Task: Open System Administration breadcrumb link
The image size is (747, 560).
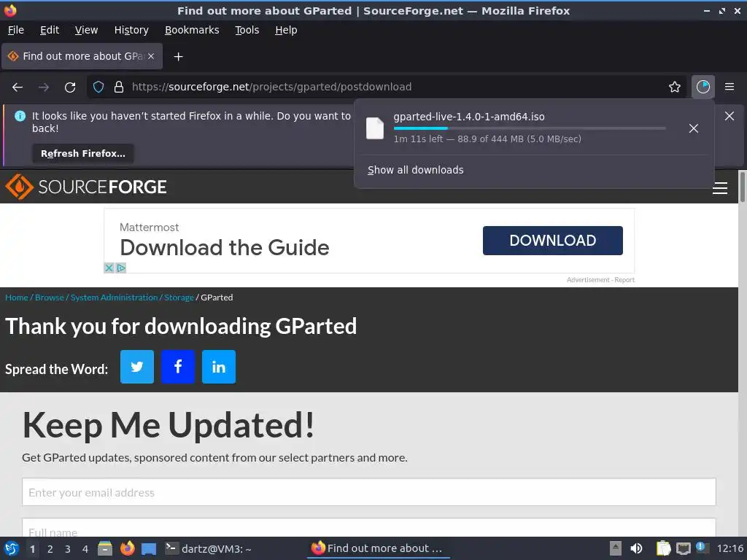Action: pyautogui.click(x=115, y=297)
